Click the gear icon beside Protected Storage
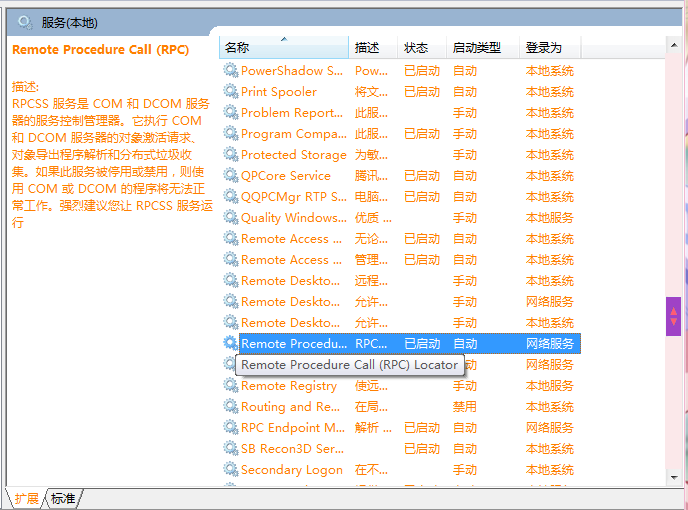 pos(230,154)
